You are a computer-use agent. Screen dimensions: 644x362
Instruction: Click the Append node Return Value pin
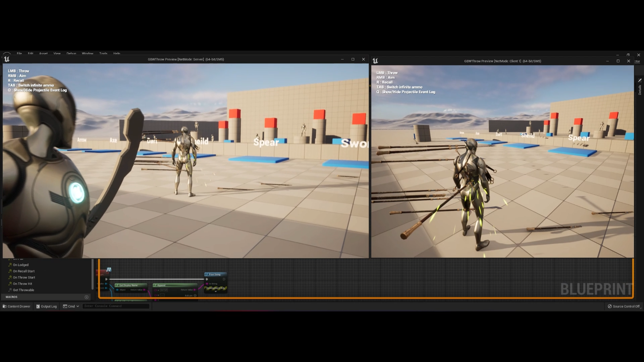(195, 290)
